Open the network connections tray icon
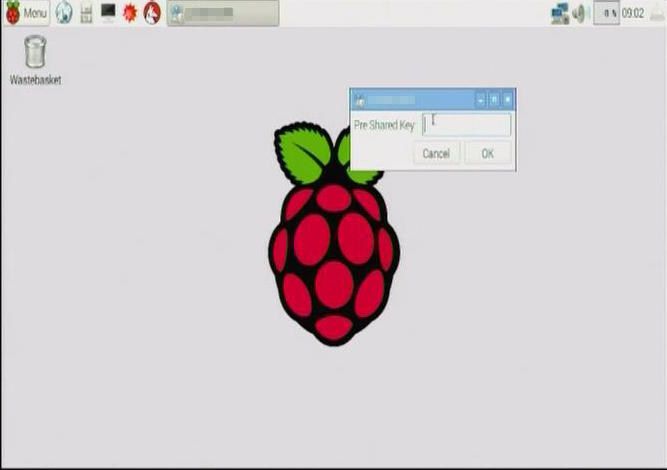Image resolution: width=667 pixels, height=470 pixels. [560, 14]
